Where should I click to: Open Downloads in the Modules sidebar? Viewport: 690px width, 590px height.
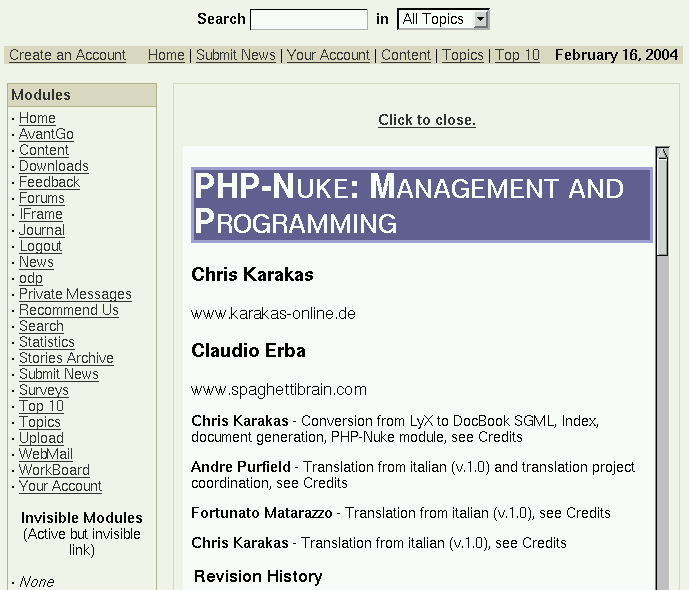coord(54,166)
